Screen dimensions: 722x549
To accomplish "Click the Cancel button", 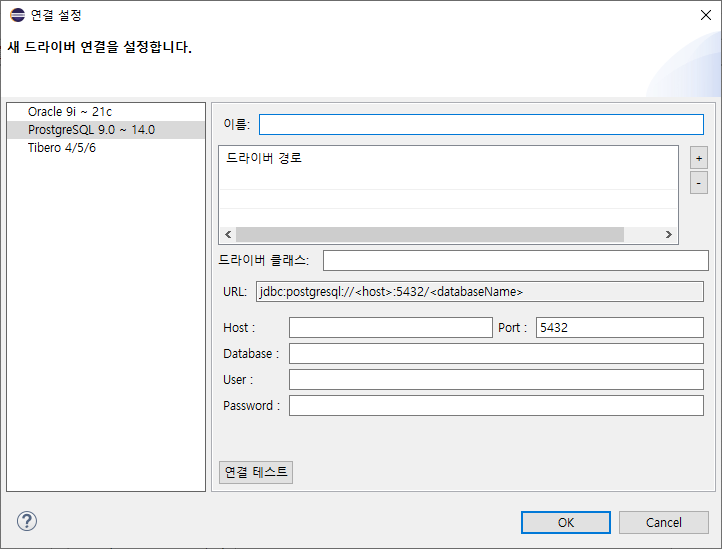I will coord(664,523).
